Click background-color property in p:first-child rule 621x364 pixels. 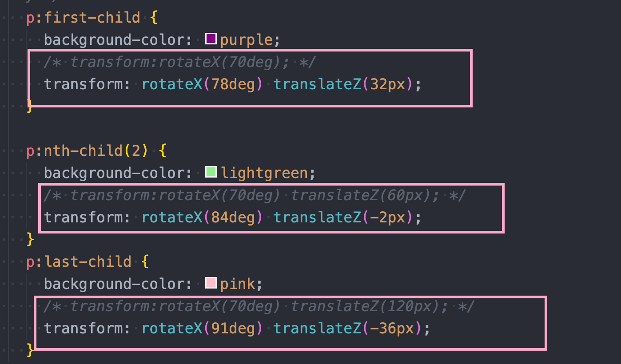coord(118,40)
